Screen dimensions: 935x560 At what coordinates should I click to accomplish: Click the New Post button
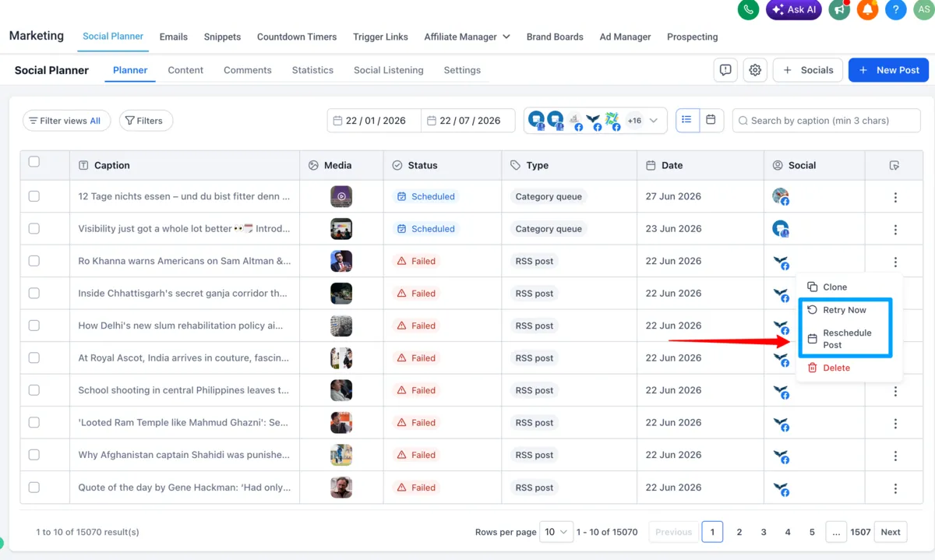[888, 70]
